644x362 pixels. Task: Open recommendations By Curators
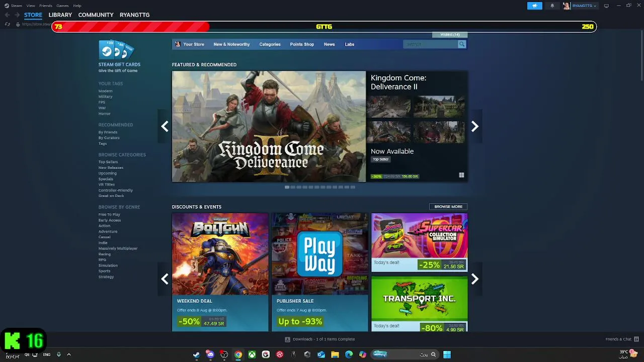click(x=109, y=138)
